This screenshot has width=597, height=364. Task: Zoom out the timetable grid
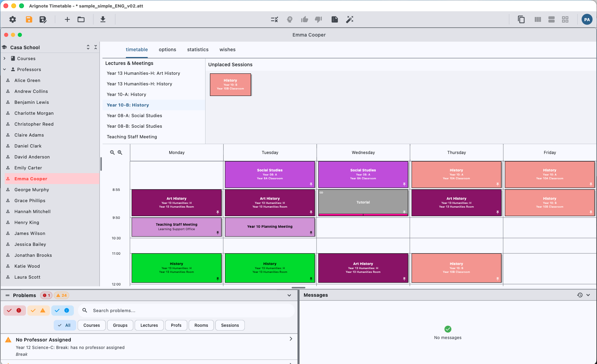point(112,153)
